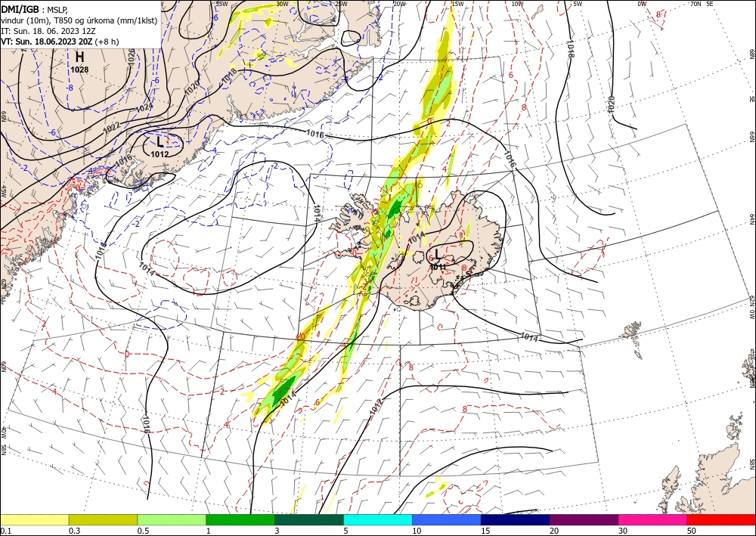Pick the cyan 5–10 mm legend swatch
This screenshot has height=536, width=756.
coord(378,519)
